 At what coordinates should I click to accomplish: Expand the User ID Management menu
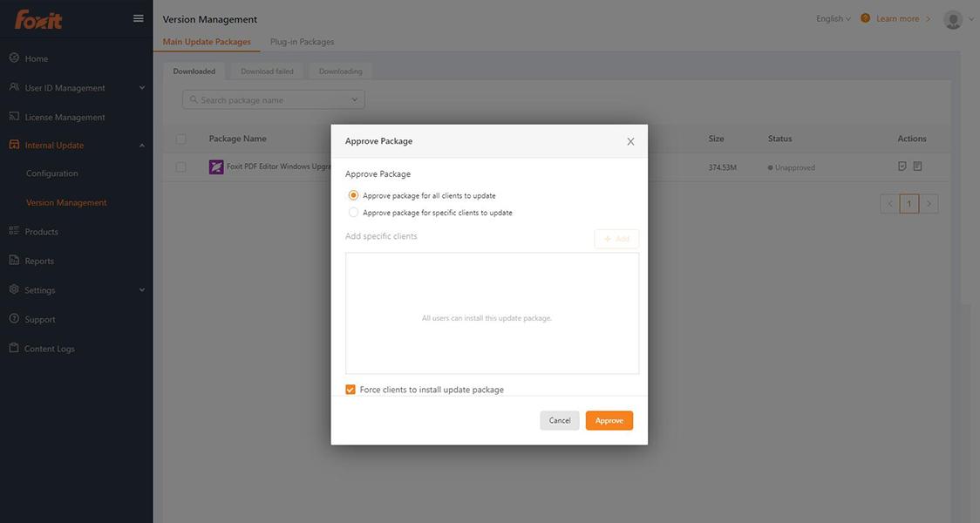click(x=142, y=88)
